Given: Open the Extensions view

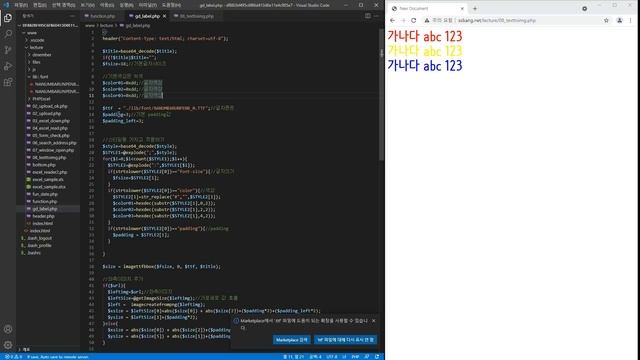Looking at the screenshot, I should click(x=8, y=82).
